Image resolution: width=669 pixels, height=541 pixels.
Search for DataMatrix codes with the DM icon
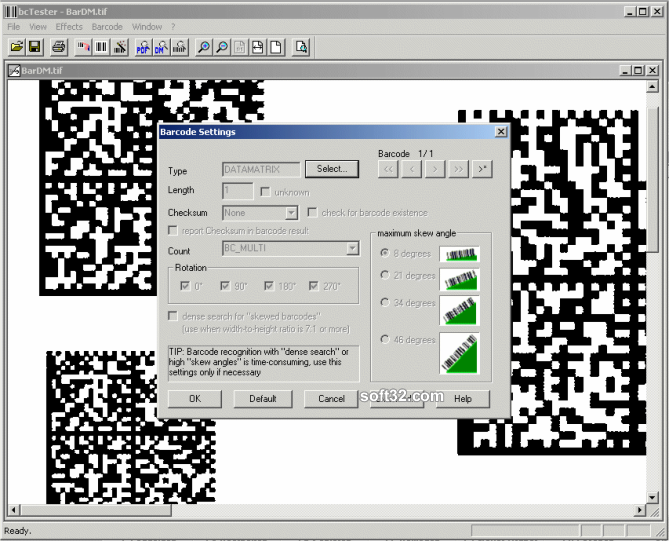click(x=161, y=47)
